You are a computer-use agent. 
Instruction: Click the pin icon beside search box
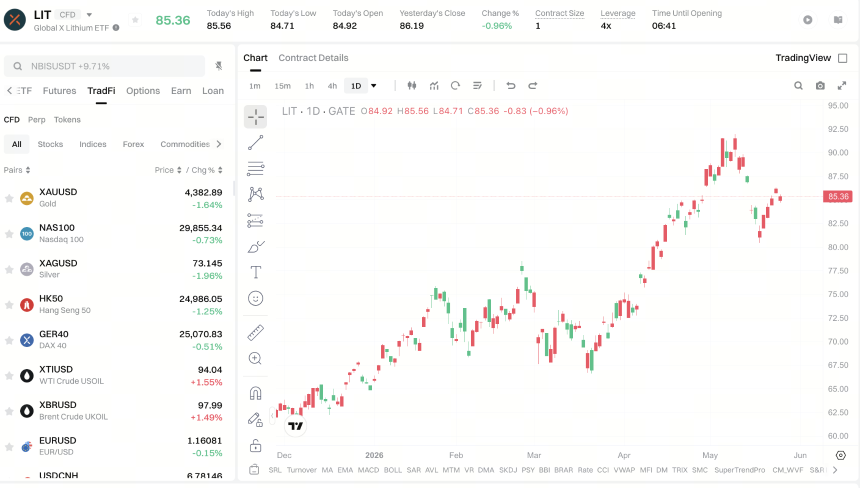click(x=219, y=66)
